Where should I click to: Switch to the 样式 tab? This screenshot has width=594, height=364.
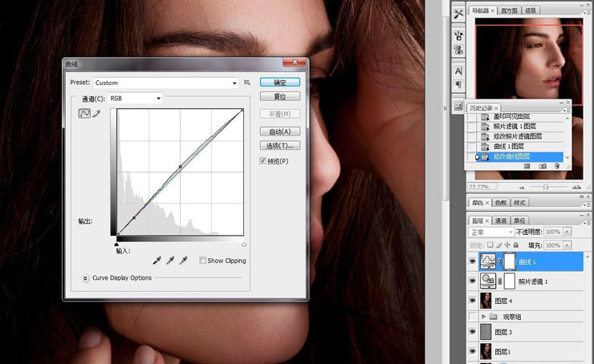point(519,203)
